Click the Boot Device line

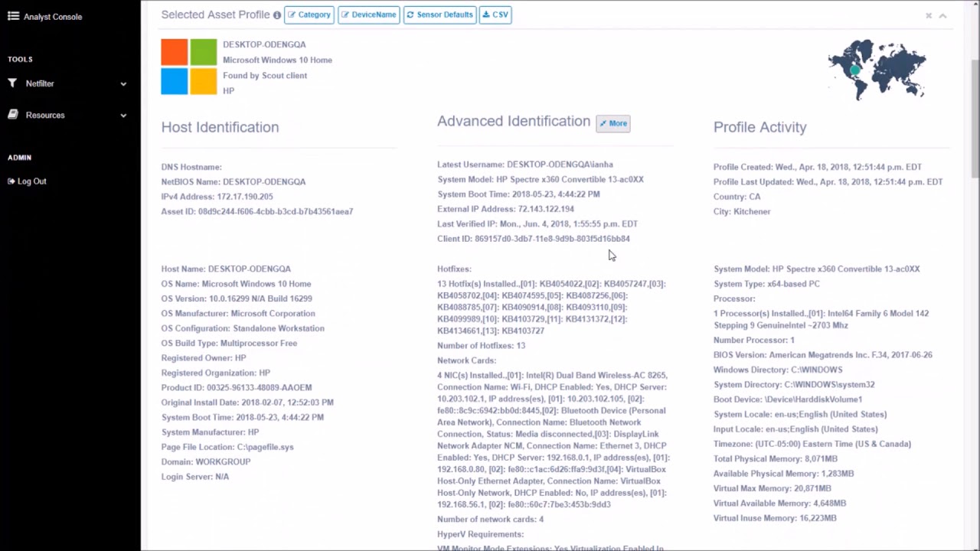(788, 399)
